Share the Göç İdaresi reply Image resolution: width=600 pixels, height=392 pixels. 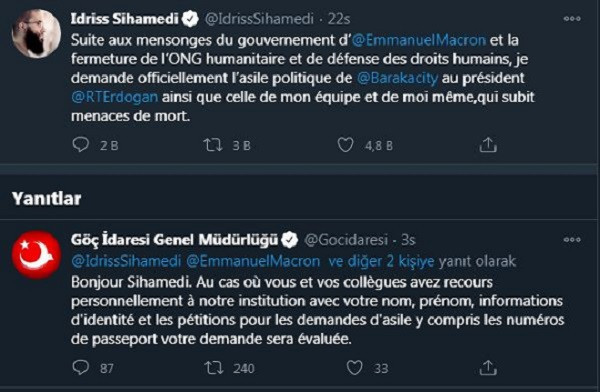pos(488,368)
